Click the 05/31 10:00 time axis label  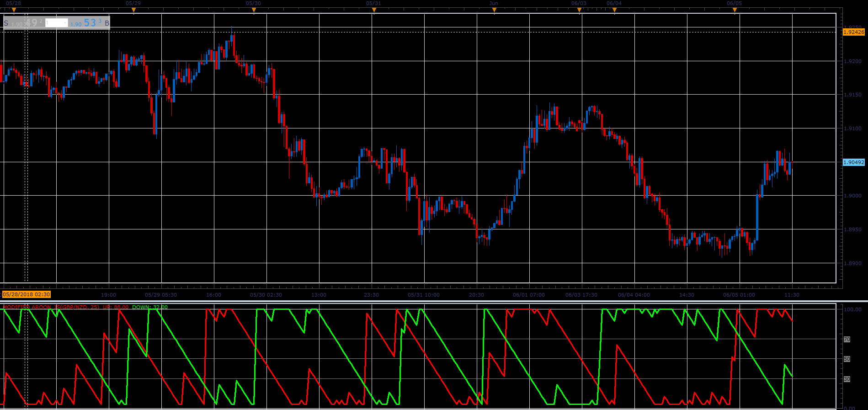click(424, 295)
